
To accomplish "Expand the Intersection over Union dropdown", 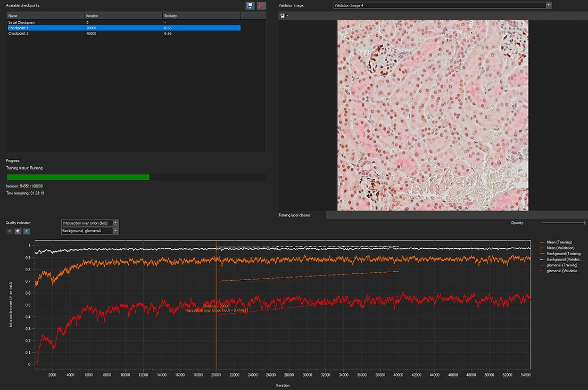I will coord(116,223).
